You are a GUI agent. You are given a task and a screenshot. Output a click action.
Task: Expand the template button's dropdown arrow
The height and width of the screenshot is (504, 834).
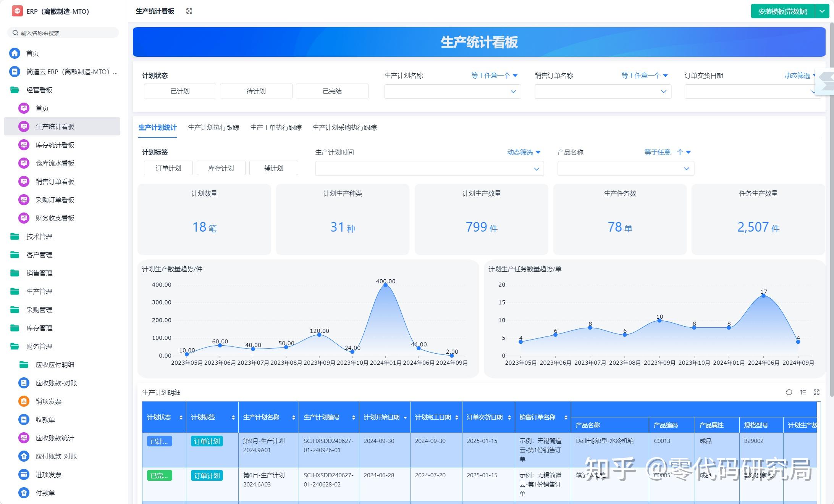[x=822, y=11]
